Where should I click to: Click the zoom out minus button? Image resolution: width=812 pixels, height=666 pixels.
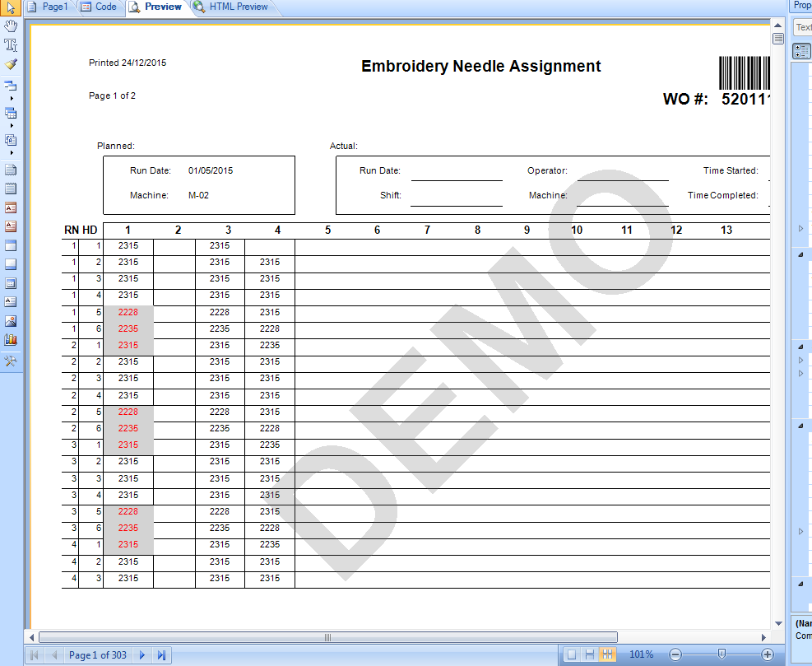point(675,654)
